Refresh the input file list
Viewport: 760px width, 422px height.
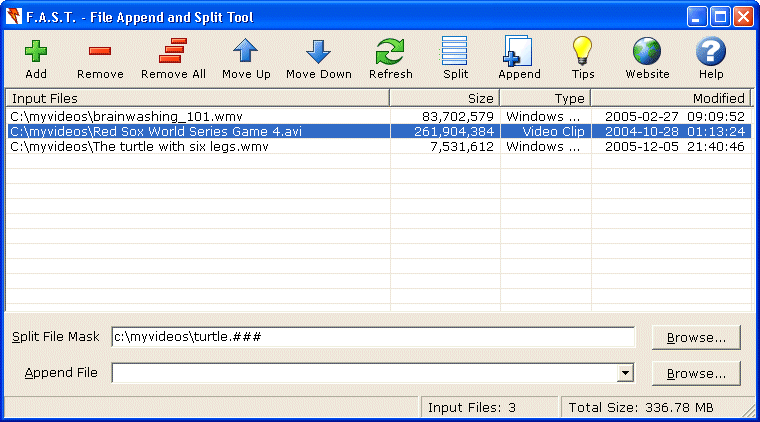point(390,52)
